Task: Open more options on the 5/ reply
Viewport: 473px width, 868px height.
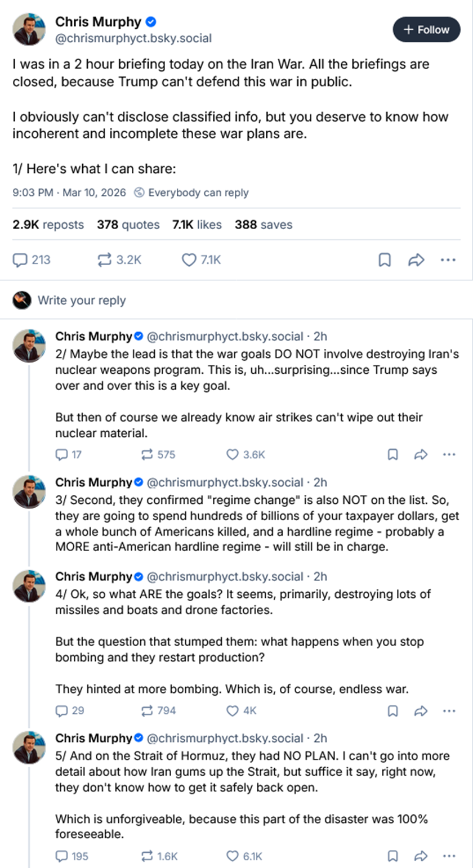Action: [449, 857]
